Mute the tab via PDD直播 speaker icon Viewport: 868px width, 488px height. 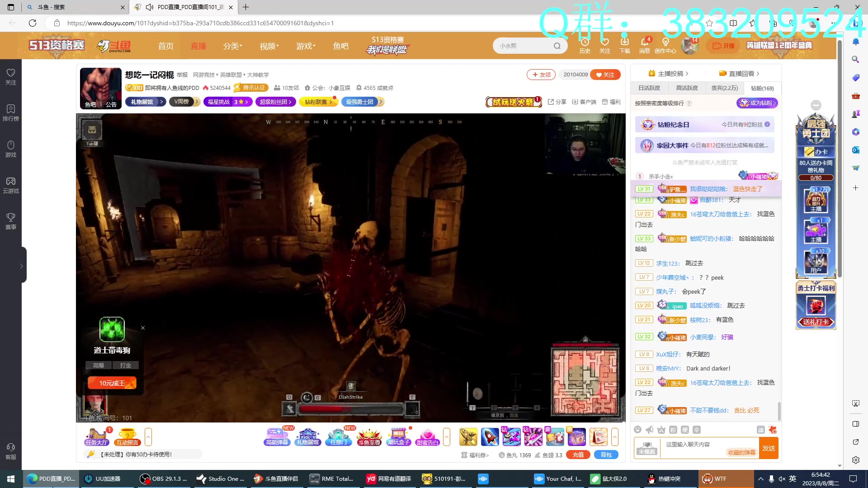coord(150,7)
